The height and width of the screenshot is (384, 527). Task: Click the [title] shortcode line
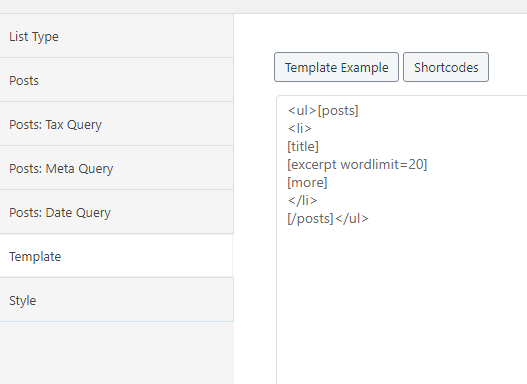303,146
